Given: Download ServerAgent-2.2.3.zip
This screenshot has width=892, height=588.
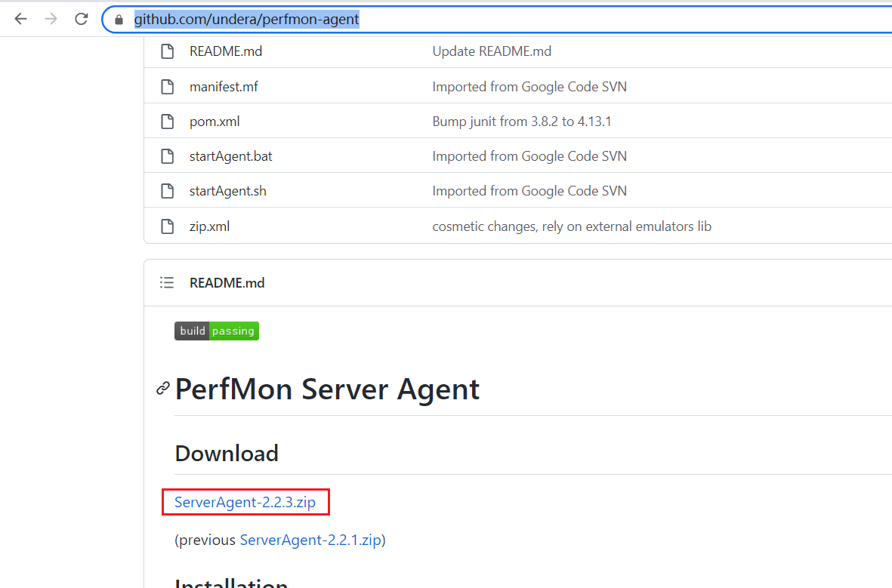Looking at the screenshot, I should [x=245, y=502].
